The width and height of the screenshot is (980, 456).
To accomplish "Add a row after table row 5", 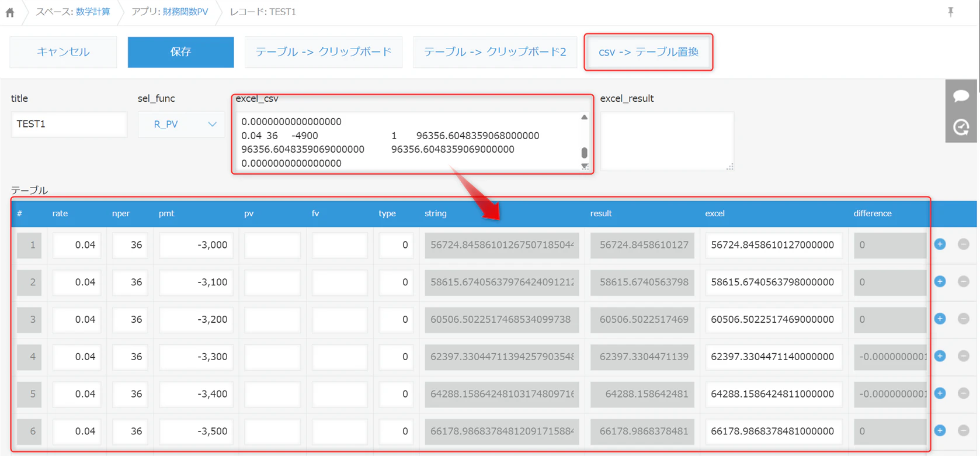I will [940, 393].
